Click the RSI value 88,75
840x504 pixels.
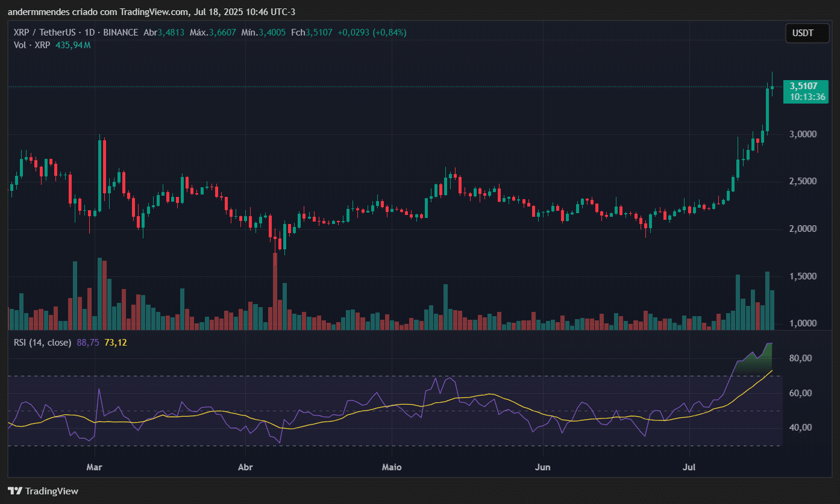click(x=88, y=343)
